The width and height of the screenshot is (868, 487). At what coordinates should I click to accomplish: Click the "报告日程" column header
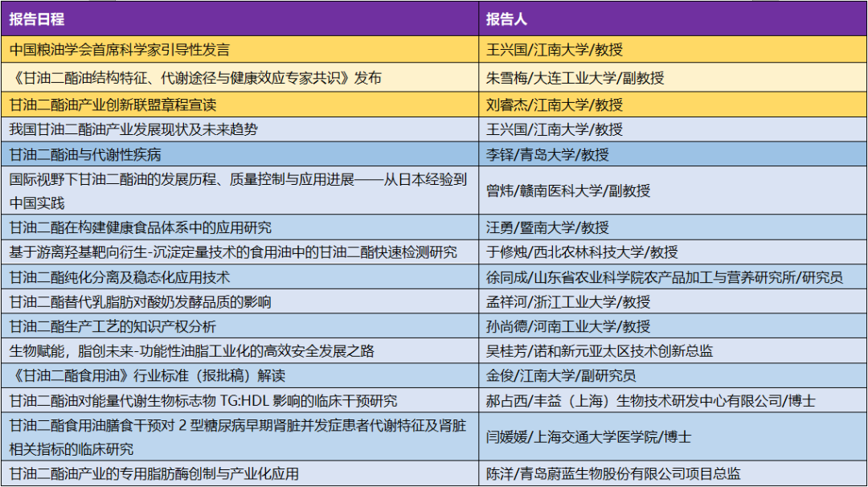pos(240,18)
